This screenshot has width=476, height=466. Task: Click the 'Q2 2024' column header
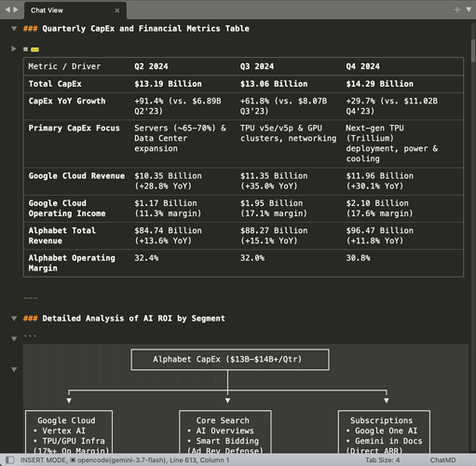(x=151, y=66)
